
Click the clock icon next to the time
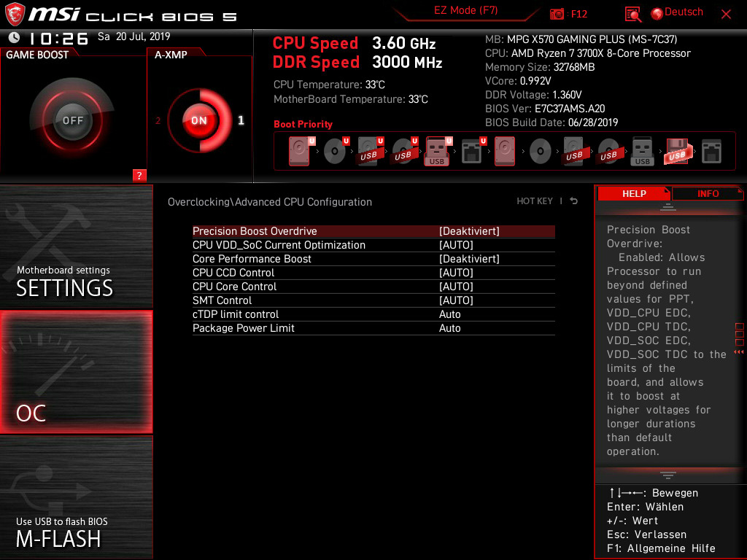[15, 37]
